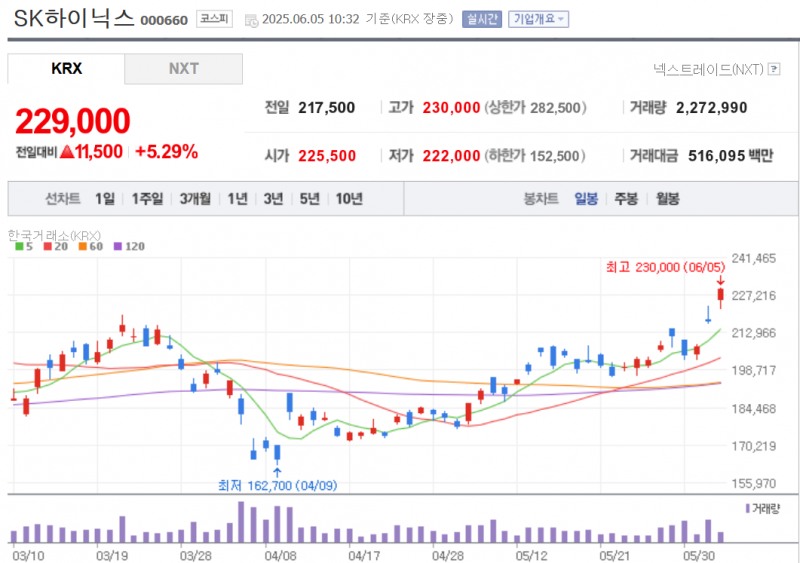The image size is (800, 563).
Task: Select the 1주일 line chart
Action: coord(147,199)
